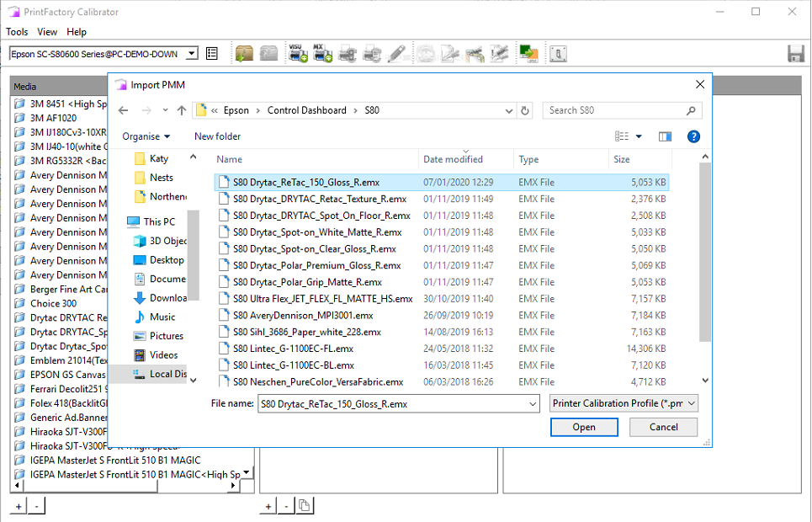Image resolution: width=812 pixels, height=522 pixels.
Task: Click minus button below middle panel
Action: click(286, 507)
